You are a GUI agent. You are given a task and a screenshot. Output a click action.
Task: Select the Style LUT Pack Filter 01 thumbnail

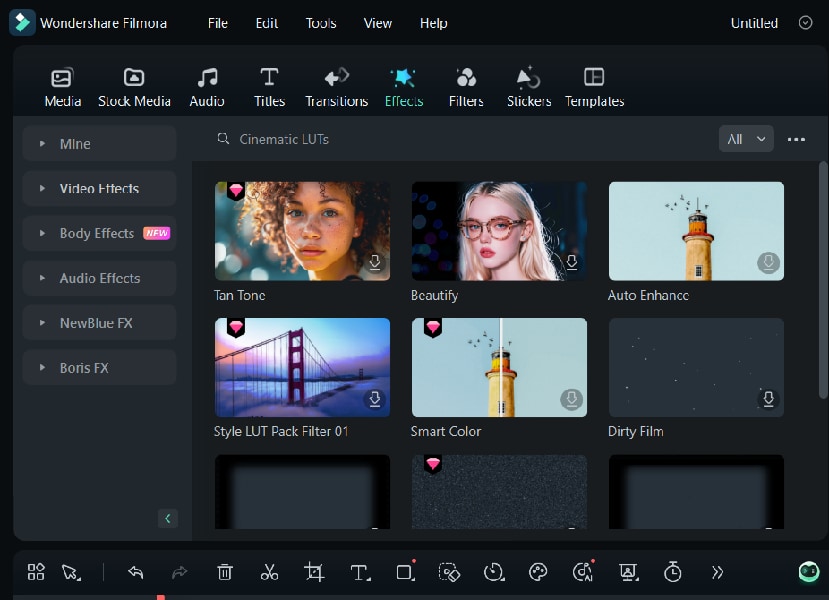coord(302,367)
